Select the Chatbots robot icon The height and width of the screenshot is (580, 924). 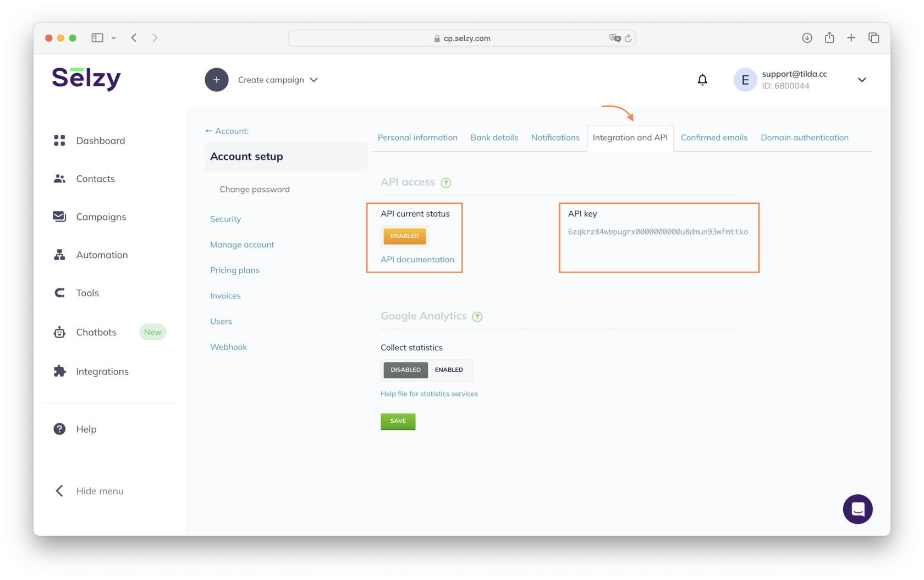(59, 332)
